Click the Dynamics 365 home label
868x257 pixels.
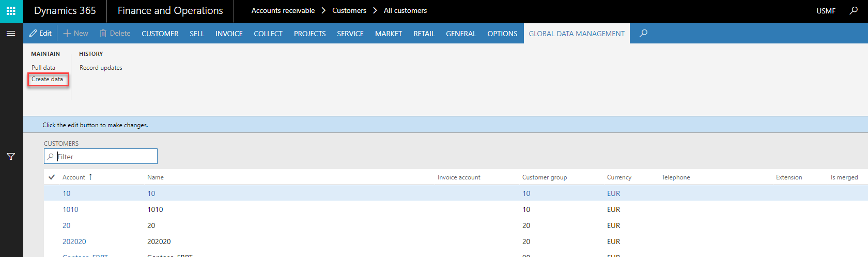[65, 11]
